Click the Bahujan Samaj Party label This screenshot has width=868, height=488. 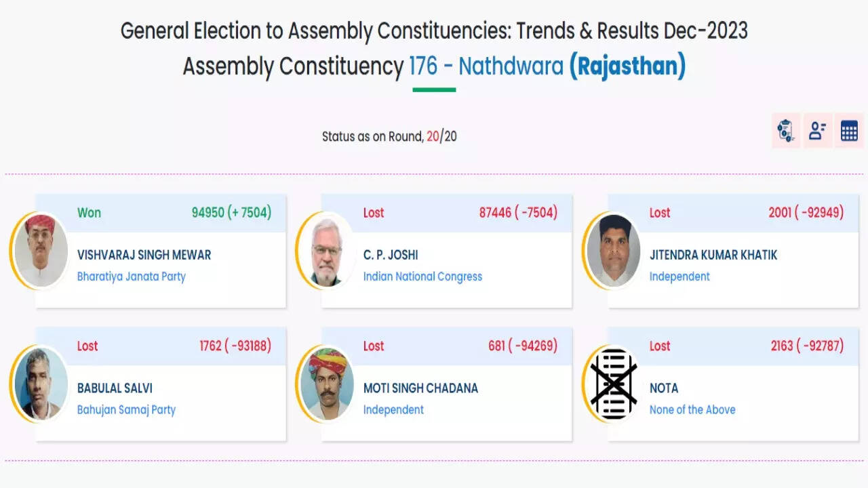[126, 409]
